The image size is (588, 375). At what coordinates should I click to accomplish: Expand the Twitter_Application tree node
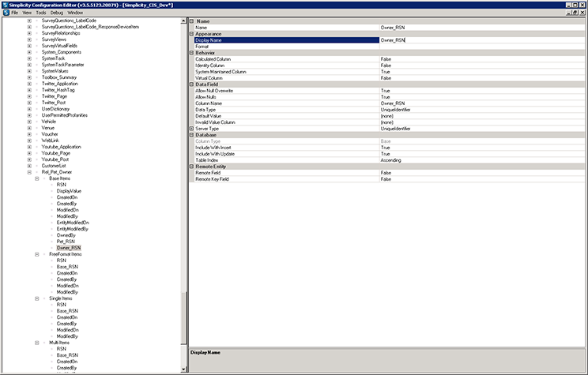click(x=29, y=84)
